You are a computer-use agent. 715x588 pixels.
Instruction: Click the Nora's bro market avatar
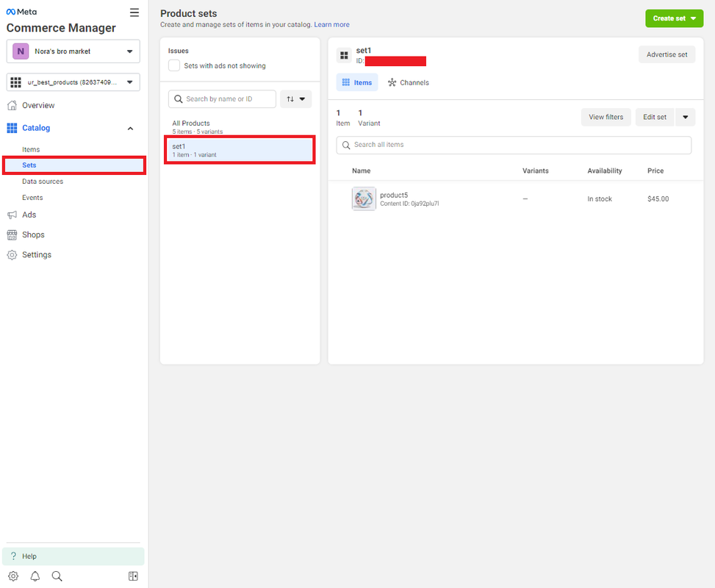(21, 51)
